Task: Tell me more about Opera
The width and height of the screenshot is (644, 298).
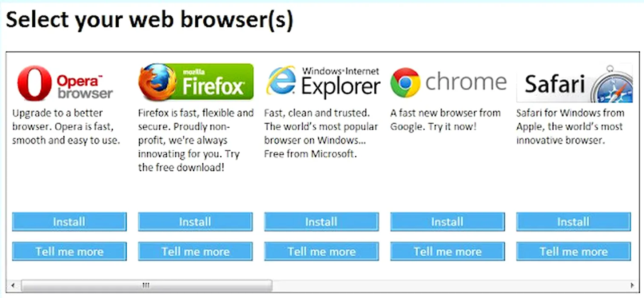Action: 69,252
